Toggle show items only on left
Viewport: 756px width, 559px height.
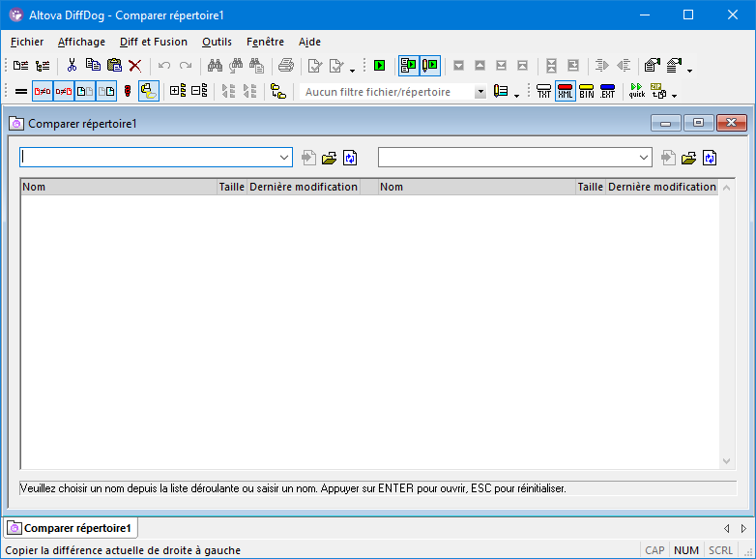85,91
